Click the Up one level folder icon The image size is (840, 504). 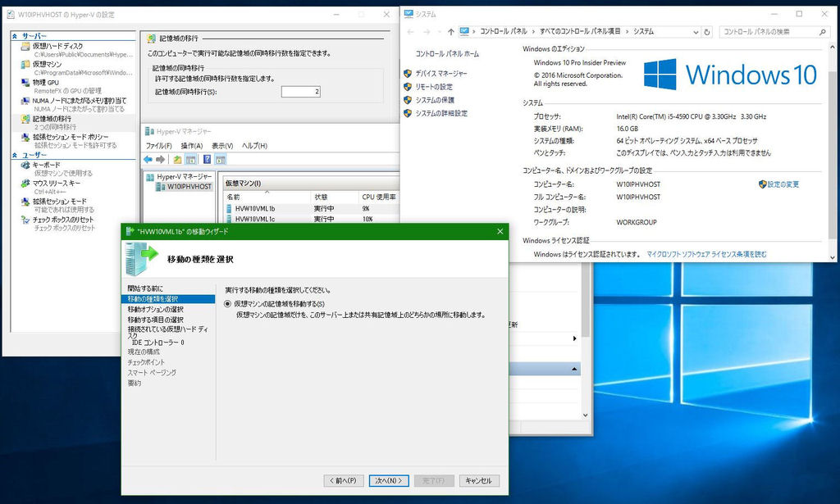[177, 160]
